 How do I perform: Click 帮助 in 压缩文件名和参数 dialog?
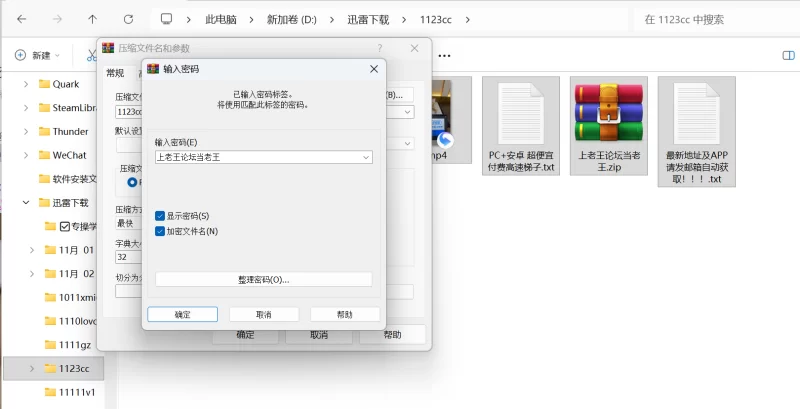tap(392, 335)
